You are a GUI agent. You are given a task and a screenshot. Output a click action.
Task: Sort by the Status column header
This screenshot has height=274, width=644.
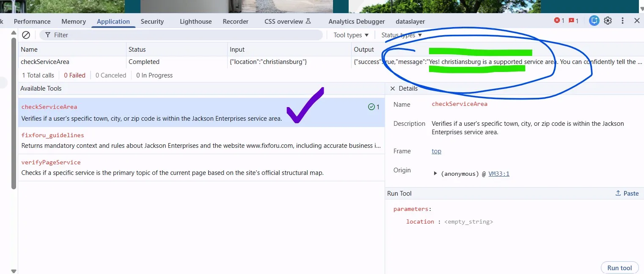coord(177,50)
